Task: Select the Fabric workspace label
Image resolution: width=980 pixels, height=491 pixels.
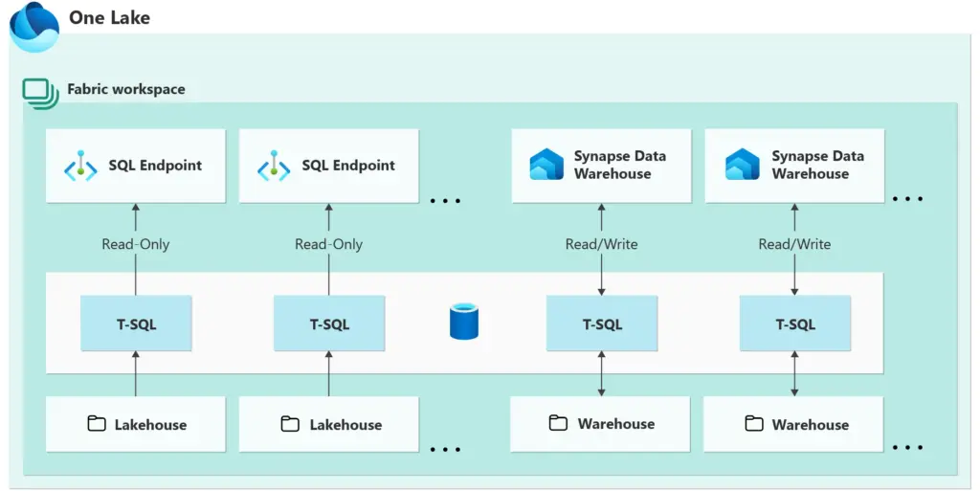Action: (125, 89)
